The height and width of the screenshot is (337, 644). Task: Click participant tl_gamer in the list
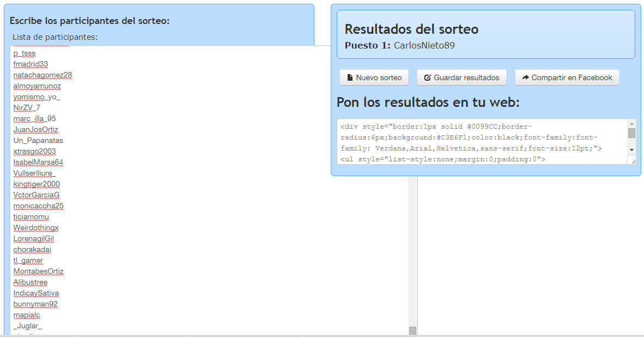coord(28,260)
